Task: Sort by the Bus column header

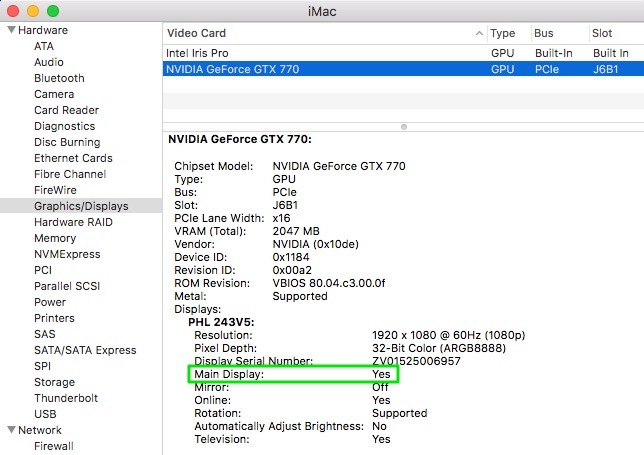Action: pyautogui.click(x=559, y=33)
